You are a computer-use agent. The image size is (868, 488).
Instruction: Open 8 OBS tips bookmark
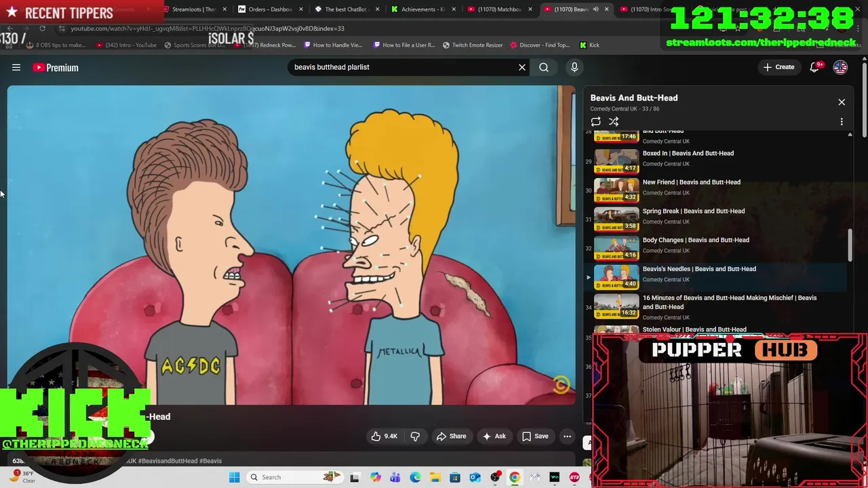point(56,45)
